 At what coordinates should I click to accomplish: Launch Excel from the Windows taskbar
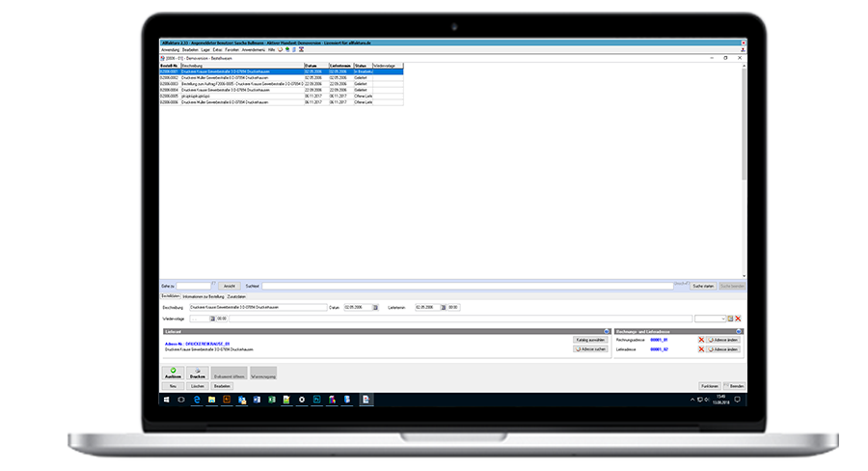coord(272,399)
